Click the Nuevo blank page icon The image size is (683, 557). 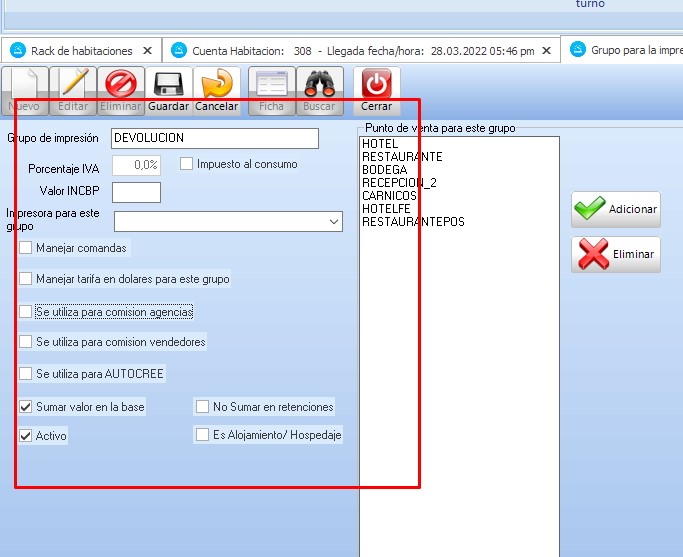coord(23,85)
